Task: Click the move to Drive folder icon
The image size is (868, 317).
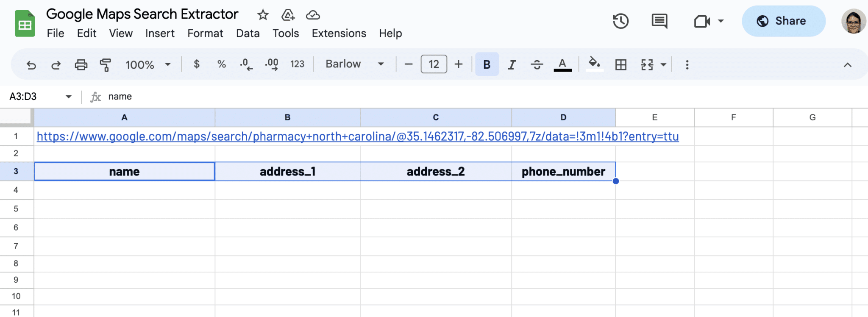Action: (288, 15)
